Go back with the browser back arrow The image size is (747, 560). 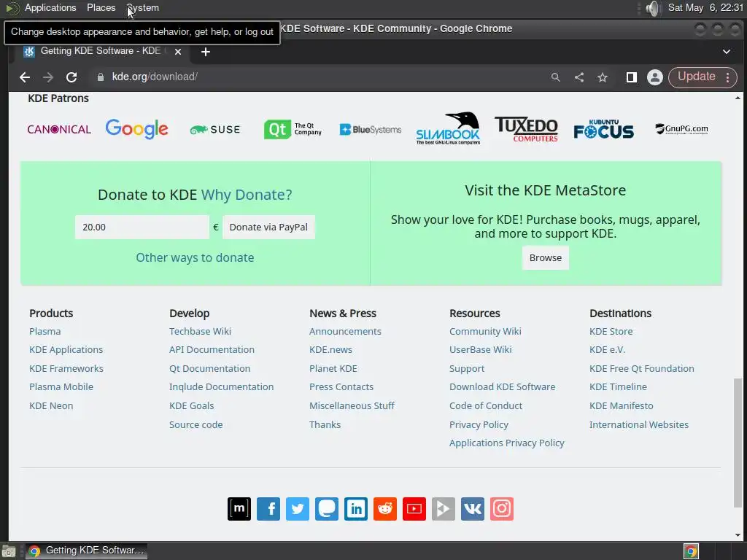(x=25, y=77)
